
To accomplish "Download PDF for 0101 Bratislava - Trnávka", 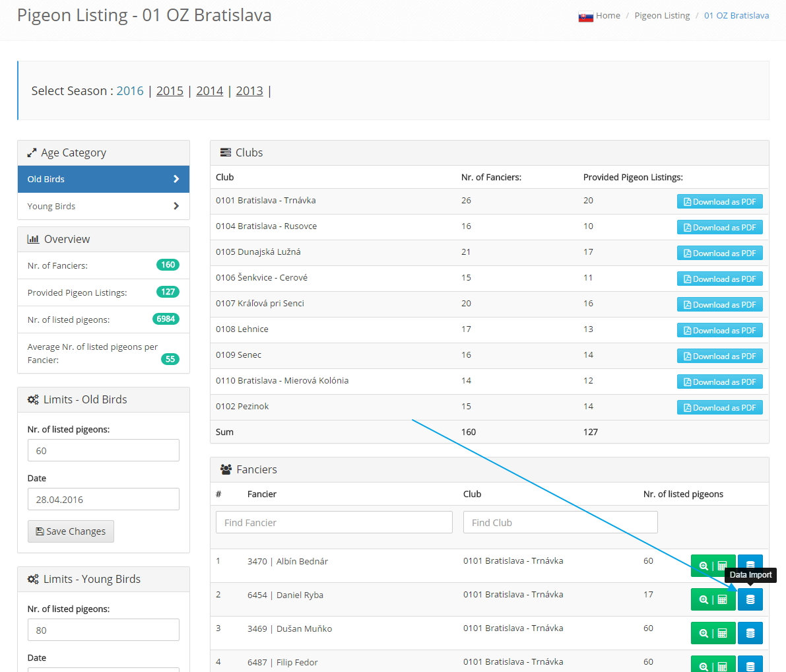I will (x=719, y=202).
